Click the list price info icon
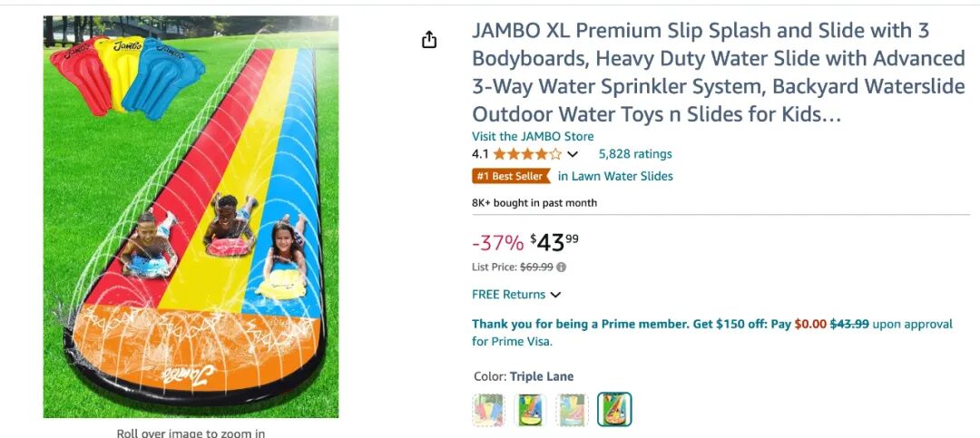Viewport: 980px width, 438px height. coord(562,268)
